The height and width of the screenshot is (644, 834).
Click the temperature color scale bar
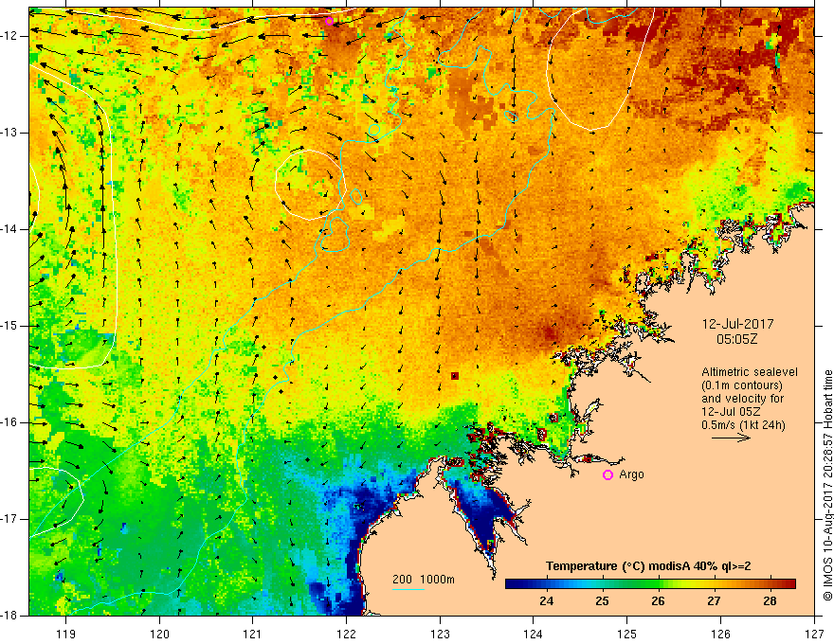coord(650,583)
